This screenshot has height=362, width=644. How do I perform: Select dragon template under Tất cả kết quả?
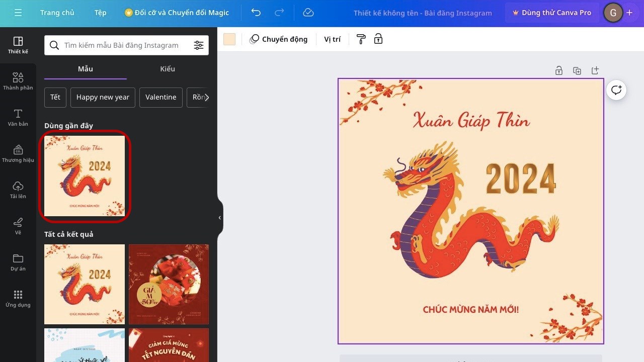pyautogui.click(x=85, y=284)
